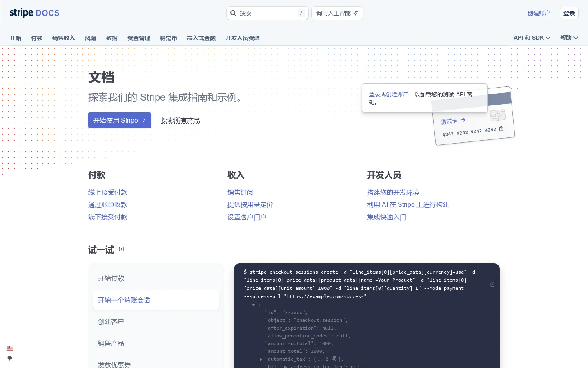Image resolution: width=588 pixels, height=368 pixels.
Task: Select 风险 in the navigation bar
Action: click(91, 38)
